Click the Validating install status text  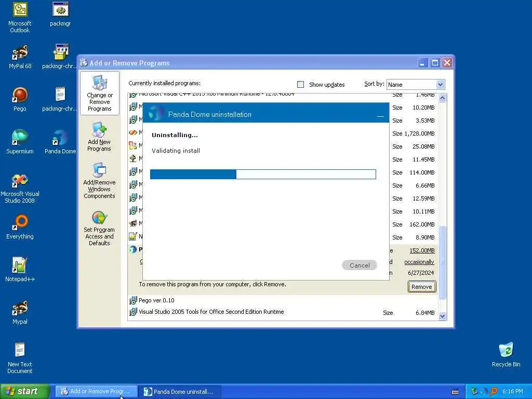point(176,151)
